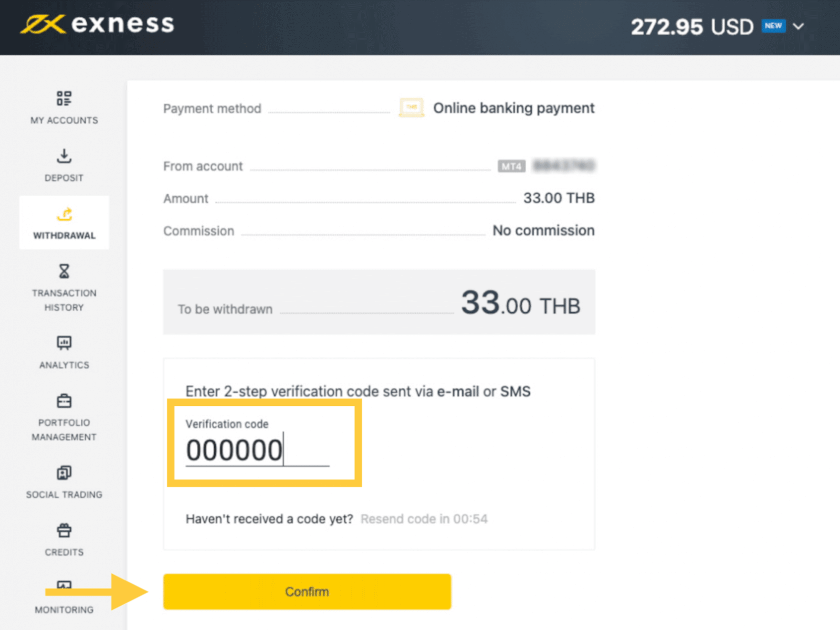840x630 pixels.
Task: Click the Portfolio Management briefcase icon
Action: (64, 401)
